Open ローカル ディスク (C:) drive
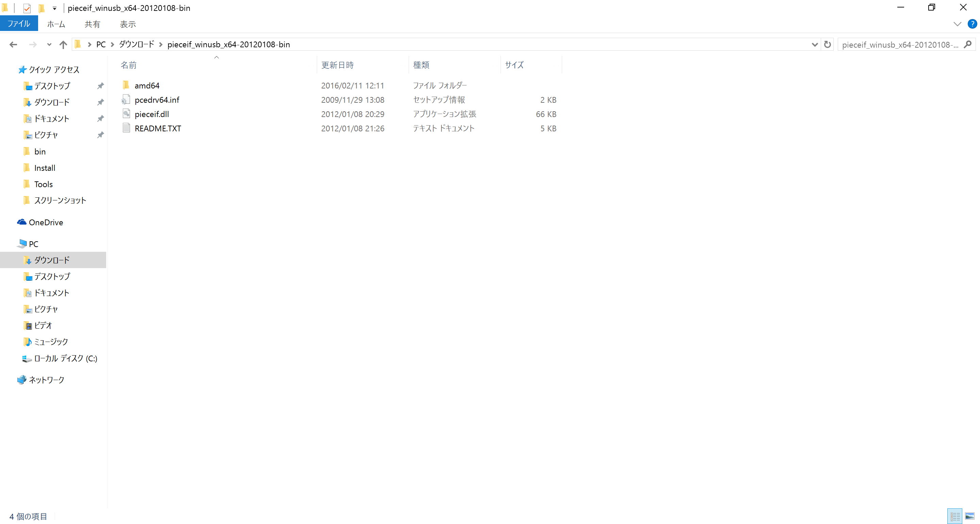Viewport: 980px width, 524px height. pyautogui.click(x=60, y=358)
